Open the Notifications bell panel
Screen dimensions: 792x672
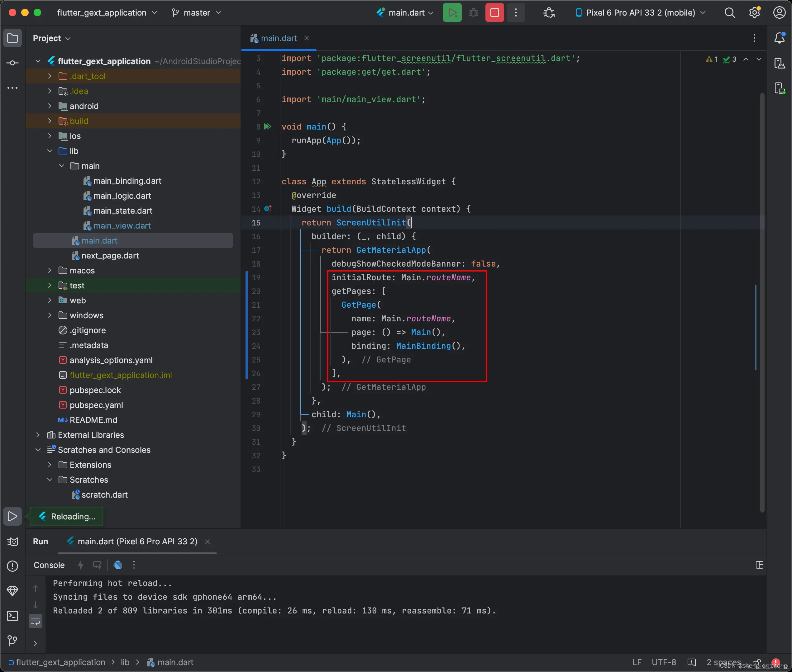[780, 38]
